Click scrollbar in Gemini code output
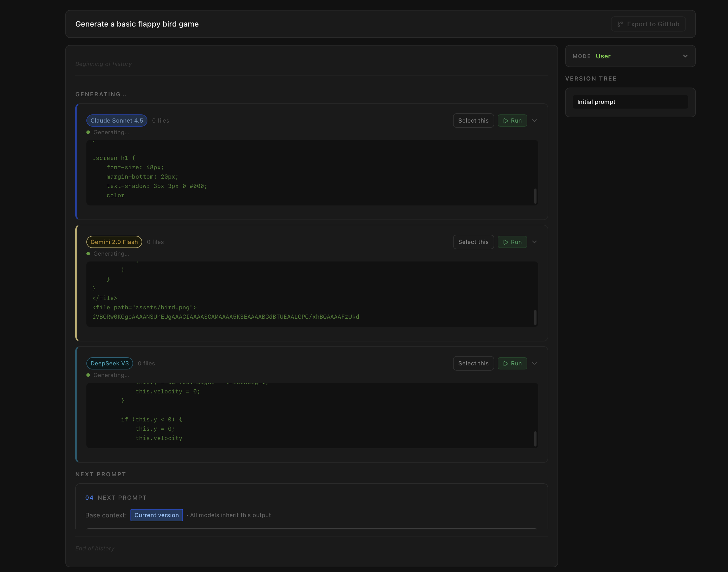728x572 pixels. point(535,317)
